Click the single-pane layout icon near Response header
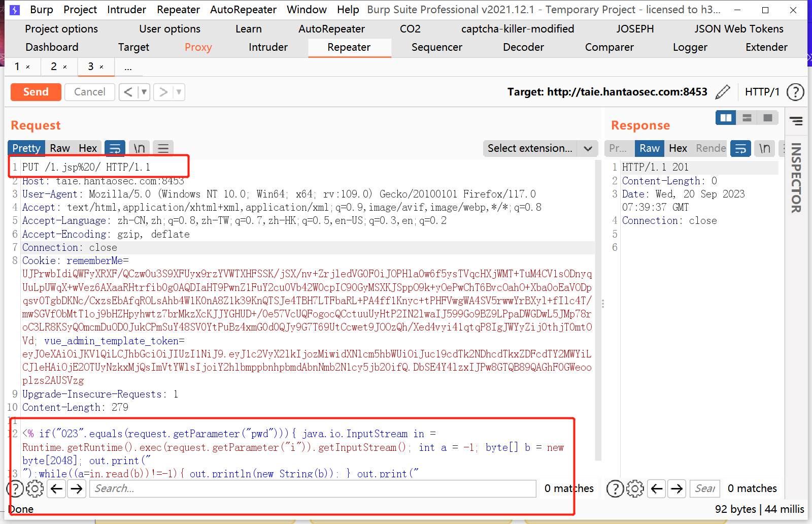Viewport: 812px width, 524px height. (767, 117)
